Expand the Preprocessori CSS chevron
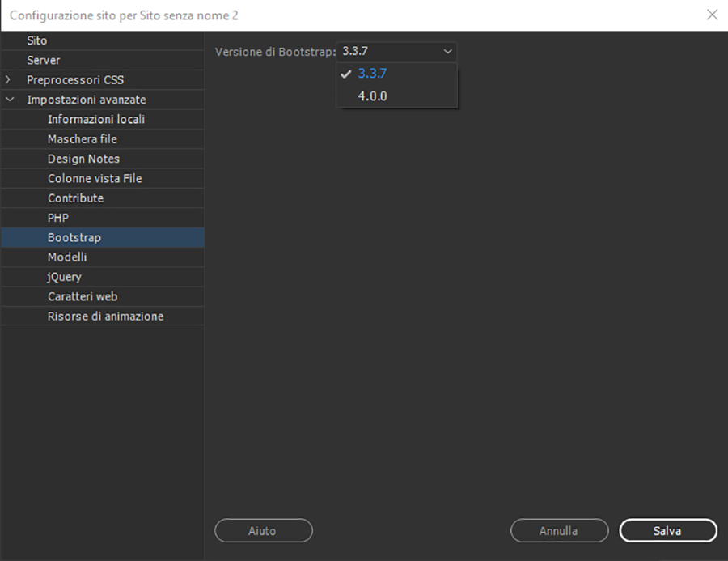Viewport: 728px width, 561px height. [x=8, y=80]
